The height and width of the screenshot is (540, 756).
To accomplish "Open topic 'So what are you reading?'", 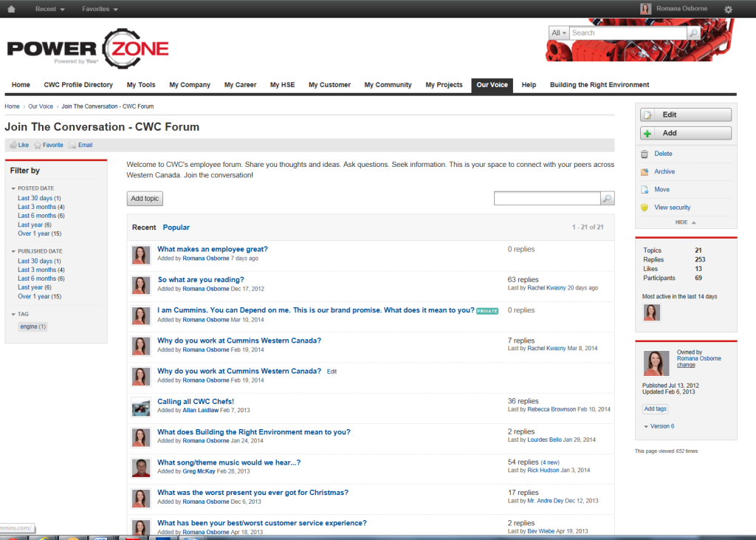I will pyautogui.click(x=201, y=279).
